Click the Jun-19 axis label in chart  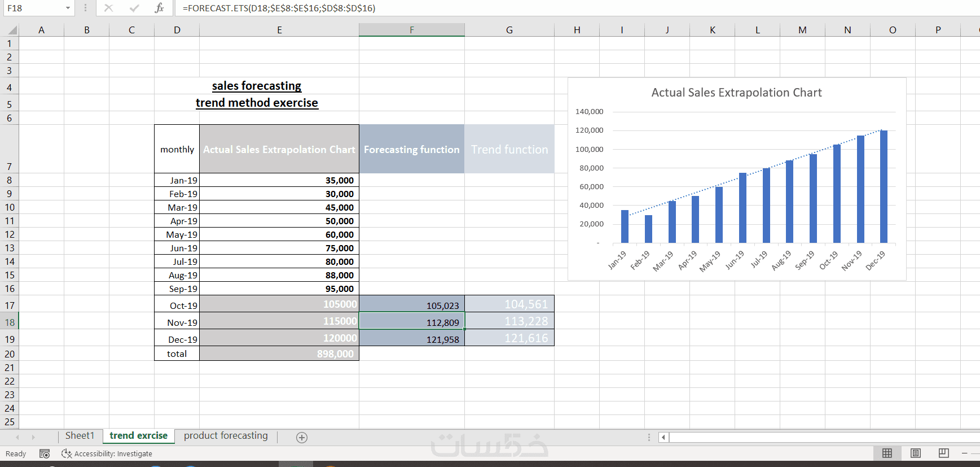click(x=734, y=260)
